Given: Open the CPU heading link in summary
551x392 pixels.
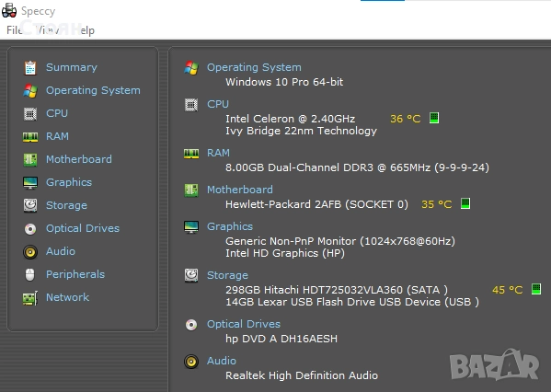Looking at the screenshot, I should pos(218,104).
